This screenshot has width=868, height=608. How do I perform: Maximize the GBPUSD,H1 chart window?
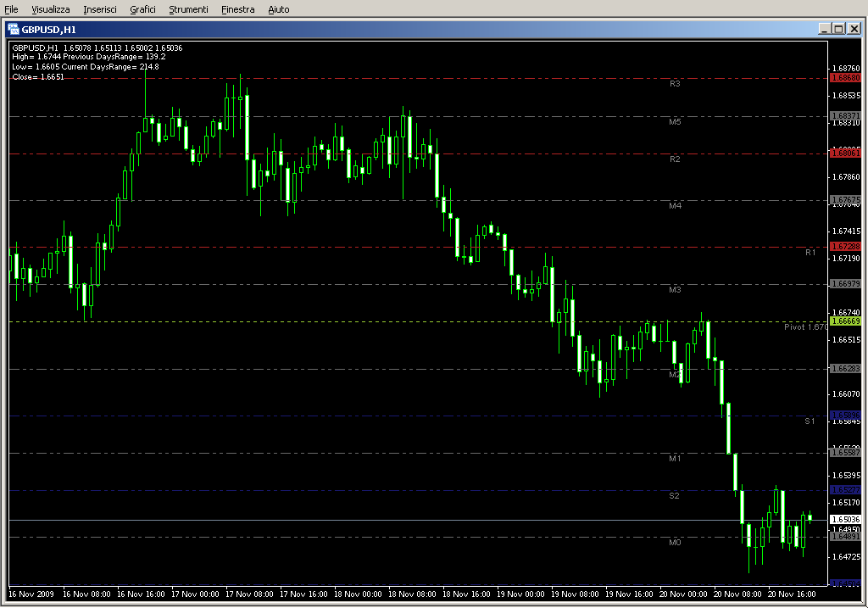pyautogui.click(x=838, y=29)
